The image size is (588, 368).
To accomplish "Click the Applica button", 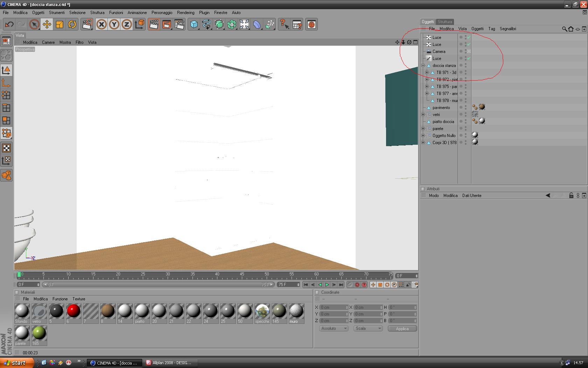I will [x=402, y=329].
